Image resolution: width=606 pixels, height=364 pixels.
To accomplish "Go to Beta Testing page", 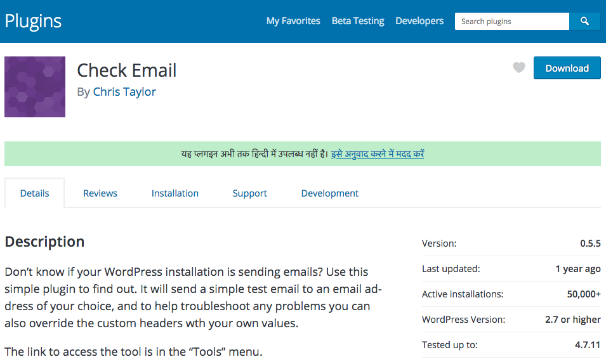I will [x=358, y=21].
